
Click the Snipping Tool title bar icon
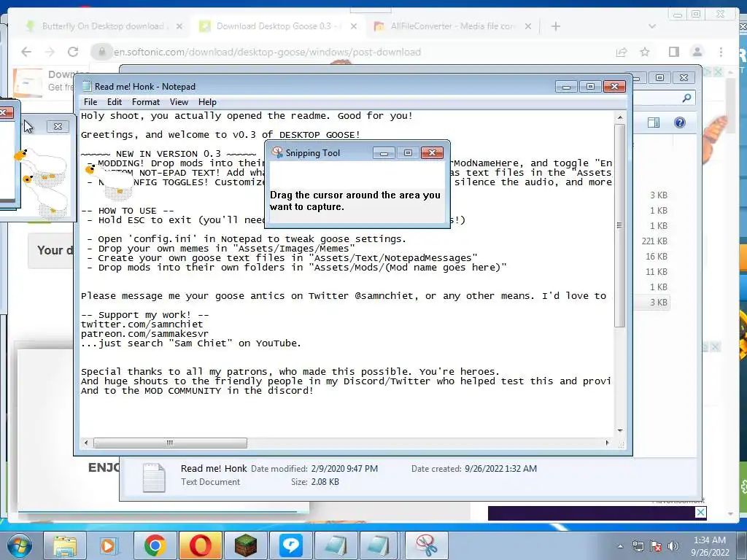[x=276, y=152]
